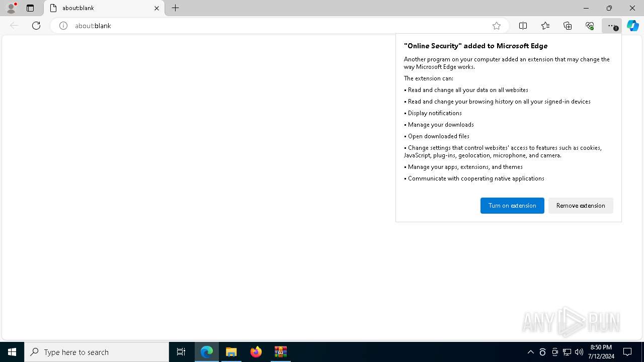Go back with the back arrow
Image resolution: width=644 pixels, height=362 pixels.
tap(14, 26)
